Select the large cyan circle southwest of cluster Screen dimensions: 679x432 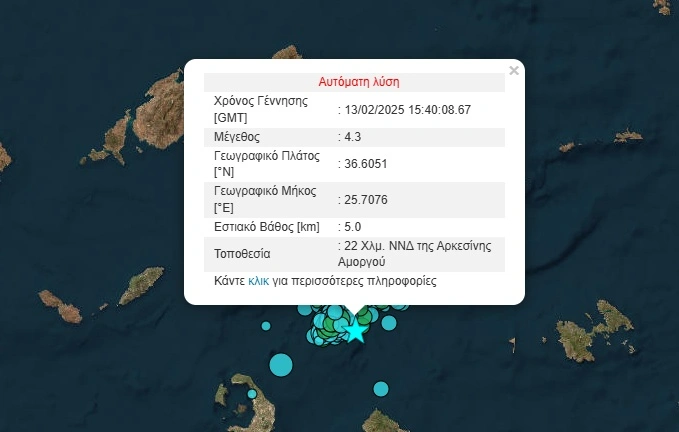pyautogui.click(x=281, y=365)
